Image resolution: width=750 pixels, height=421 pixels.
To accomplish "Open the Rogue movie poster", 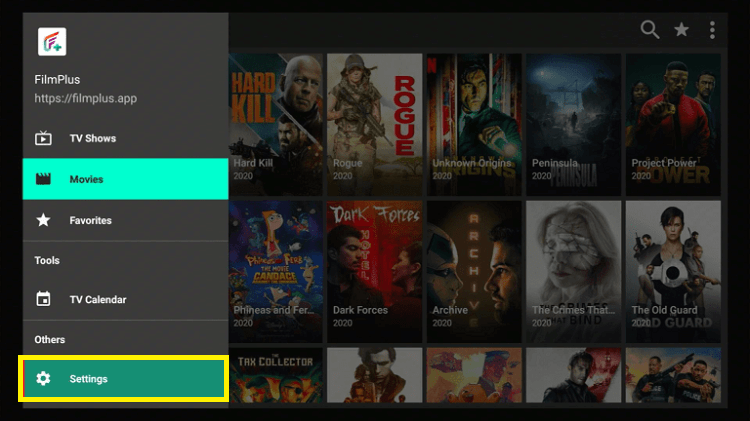I will 375,124.
